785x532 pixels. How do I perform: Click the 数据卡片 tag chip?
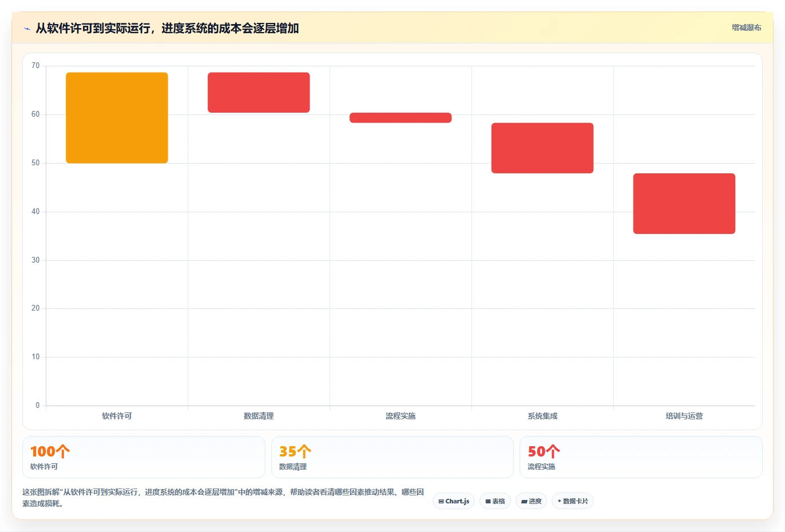573,501
